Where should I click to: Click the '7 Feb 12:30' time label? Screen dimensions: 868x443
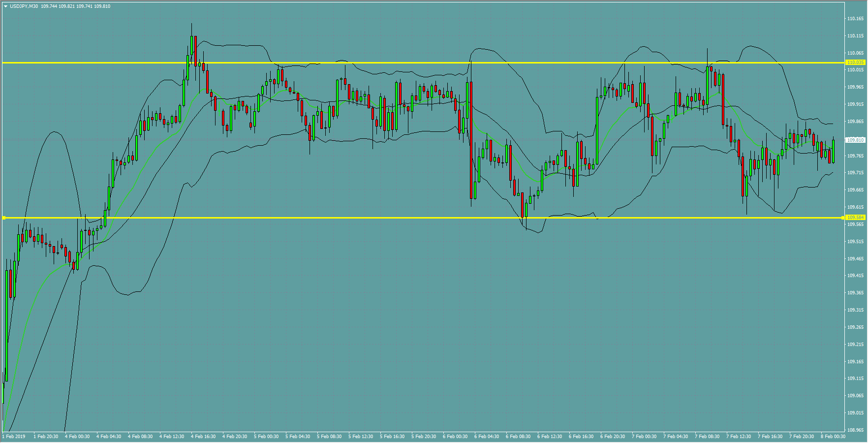point(739,437)
